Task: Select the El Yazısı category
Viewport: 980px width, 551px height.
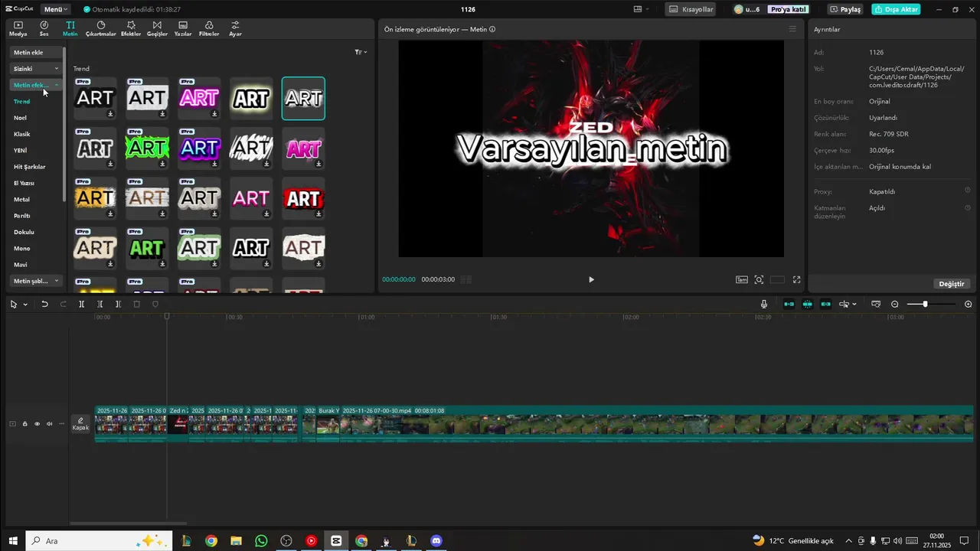Action: 24,183
